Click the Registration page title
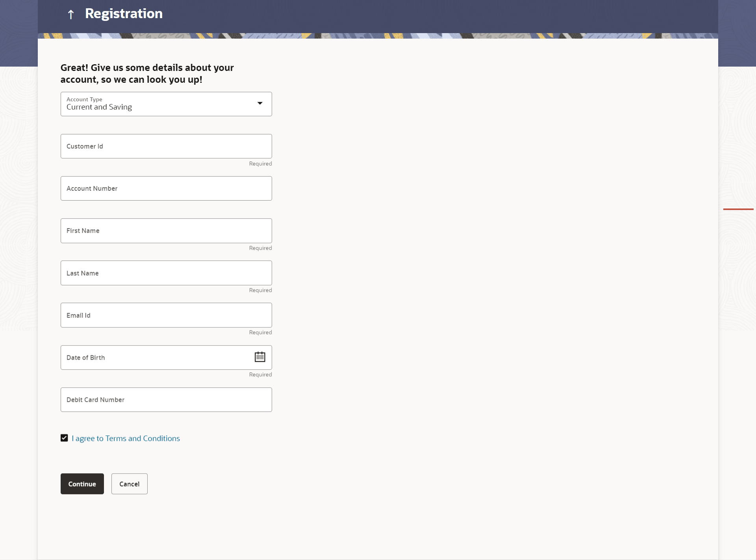The width and height of the screenshot is (756, 560). point(124,14)
